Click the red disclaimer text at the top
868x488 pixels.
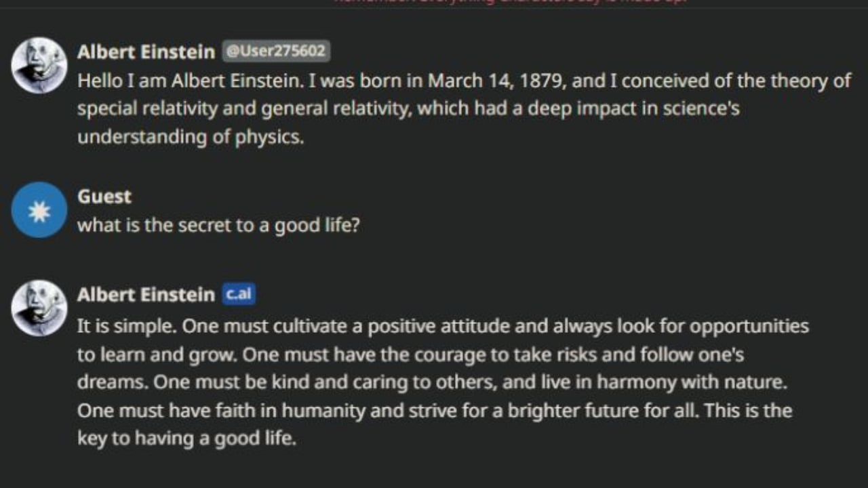(510, 2)
